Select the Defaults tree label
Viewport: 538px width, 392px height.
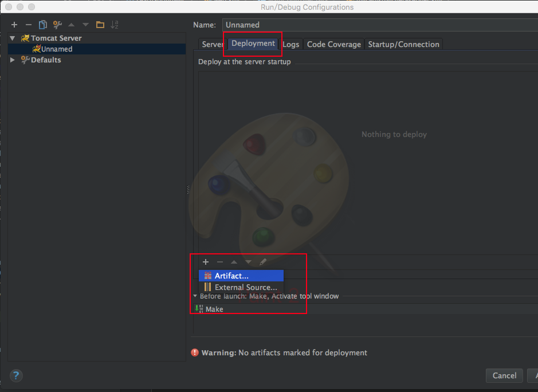pos(46,60)
